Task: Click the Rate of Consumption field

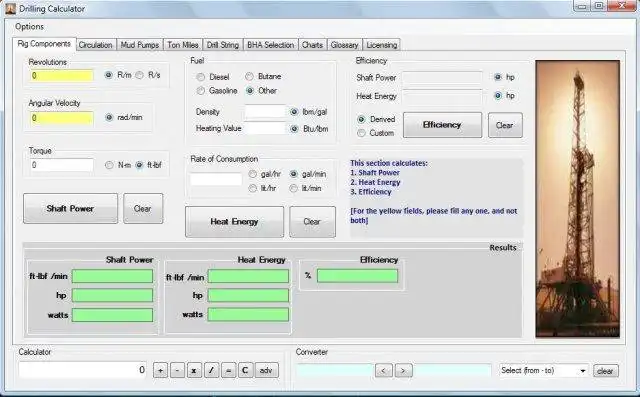Action: click(216, 179)
